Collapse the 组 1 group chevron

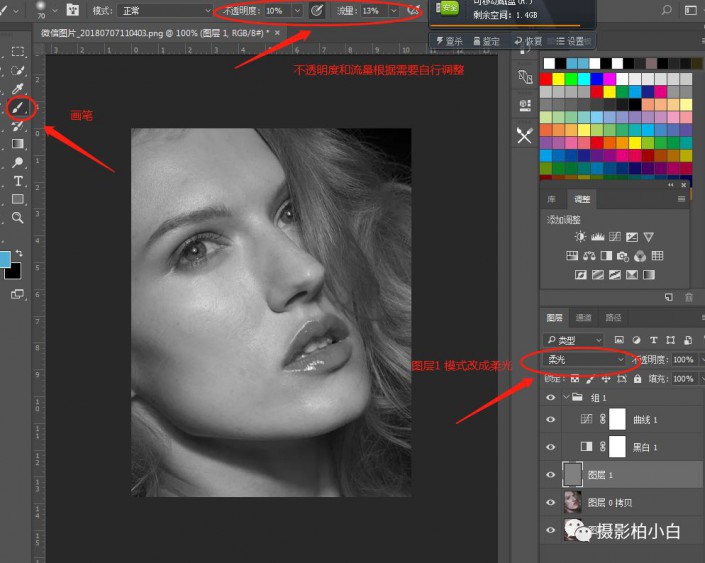567,397
